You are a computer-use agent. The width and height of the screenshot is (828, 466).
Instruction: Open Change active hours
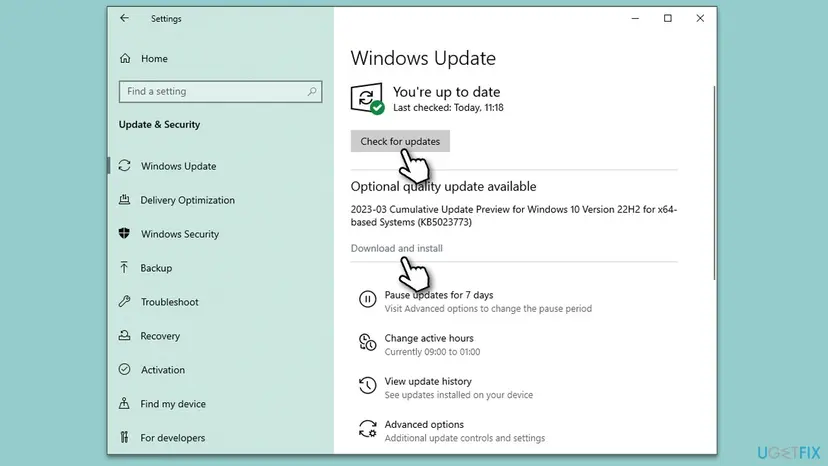pyautogui.click(x=429, y=338)
